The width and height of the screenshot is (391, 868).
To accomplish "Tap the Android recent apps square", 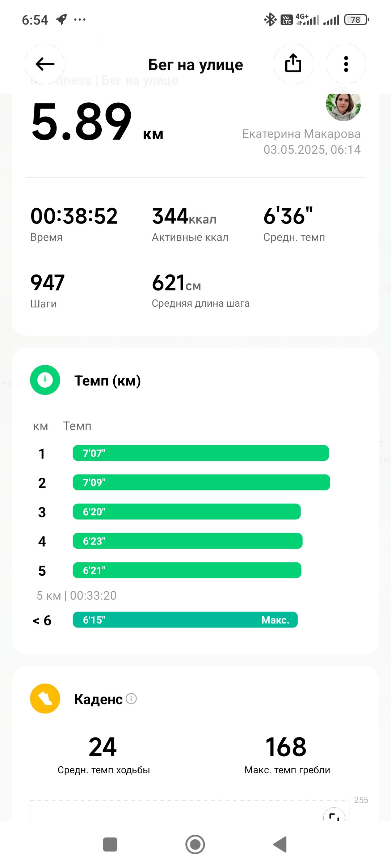I will pos(110,844).
